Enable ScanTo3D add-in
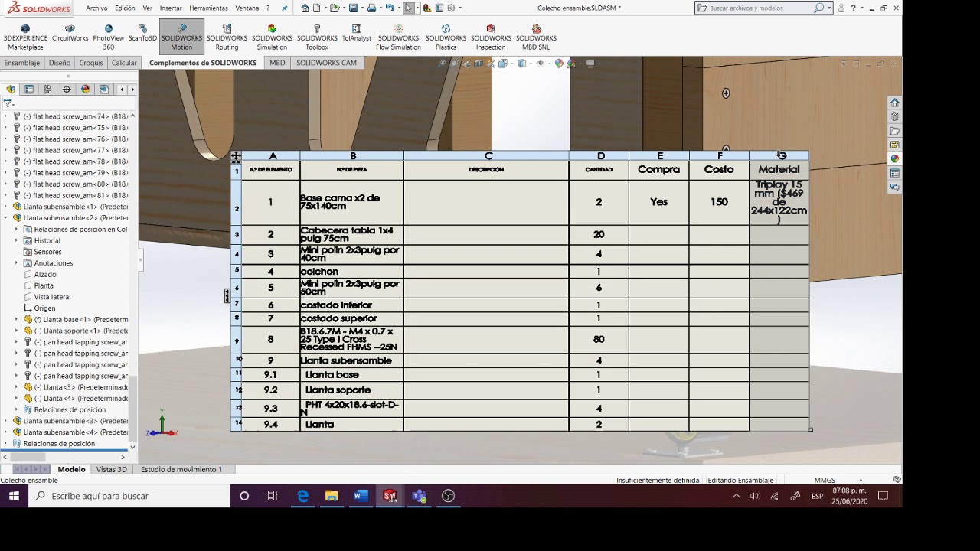 142,34
